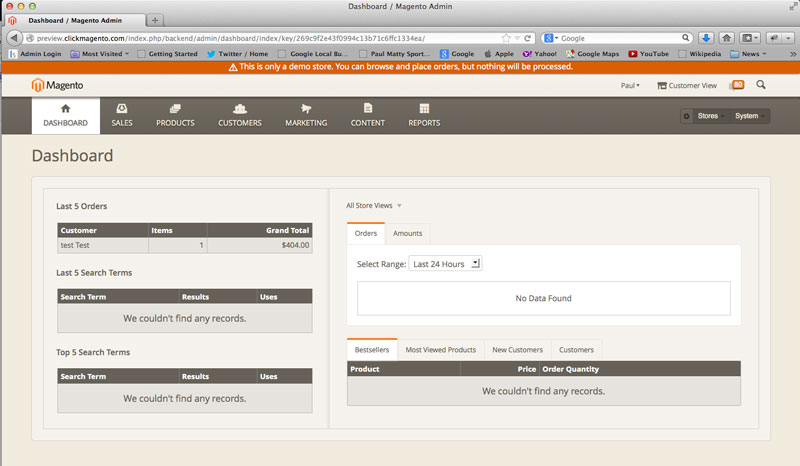Open the Stores dropdown menu

[704, 116]
